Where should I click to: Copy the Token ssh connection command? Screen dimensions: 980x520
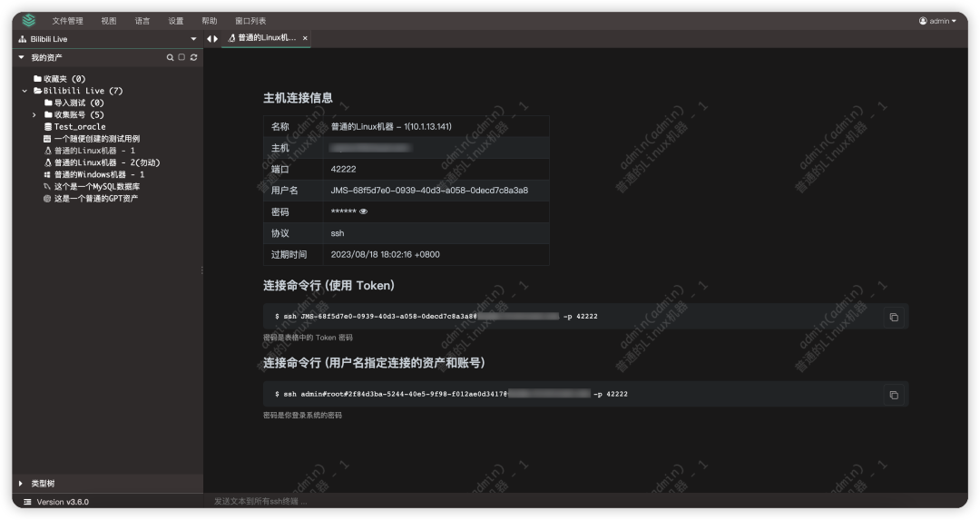click(894, 317)
